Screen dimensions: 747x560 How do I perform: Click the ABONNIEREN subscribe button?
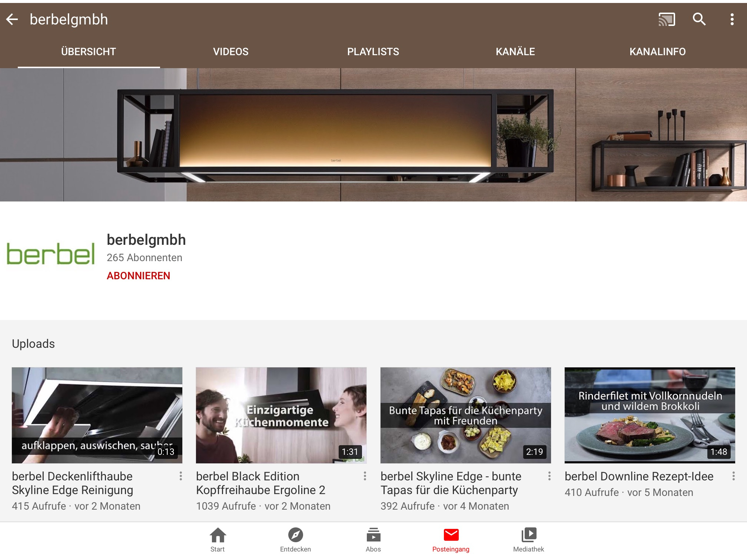pos(138,276)
